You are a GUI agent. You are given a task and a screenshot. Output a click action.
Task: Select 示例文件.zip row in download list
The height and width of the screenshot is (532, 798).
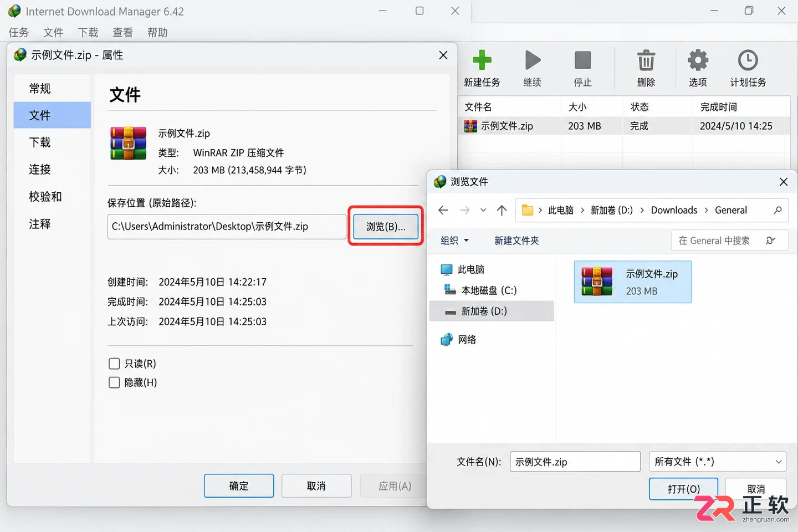tap(623, 126)
